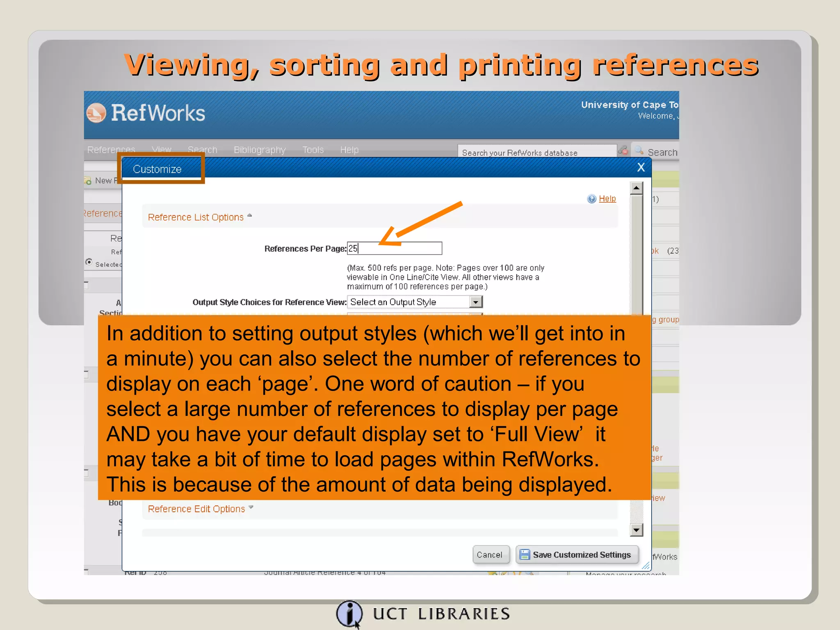Click the dialog resize grip icon in the corner
Viewport: 840px width, 630px height.
[x=646, y=566]
